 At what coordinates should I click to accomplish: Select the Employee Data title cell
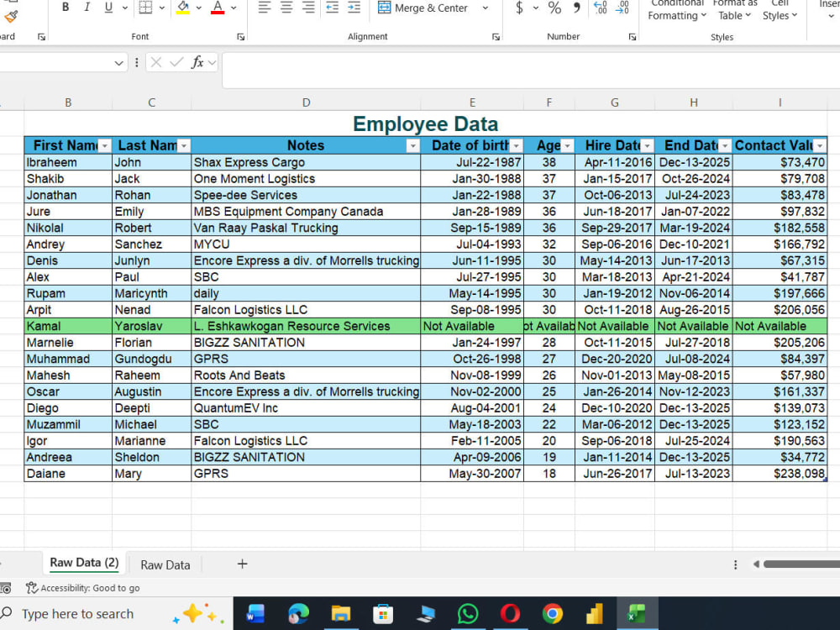[x=425, y=123]
